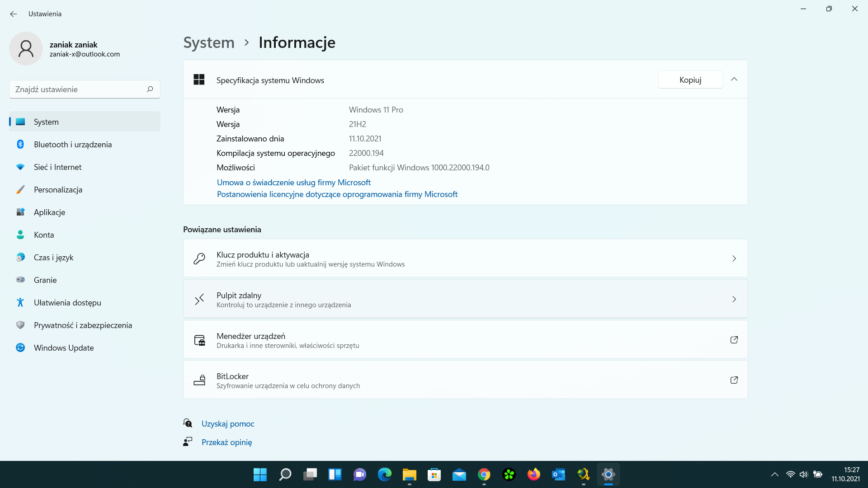Open Postanowienia licencyjne dotyczące oprogramowania link
The image size is (868, 488).
pos(337,194)
